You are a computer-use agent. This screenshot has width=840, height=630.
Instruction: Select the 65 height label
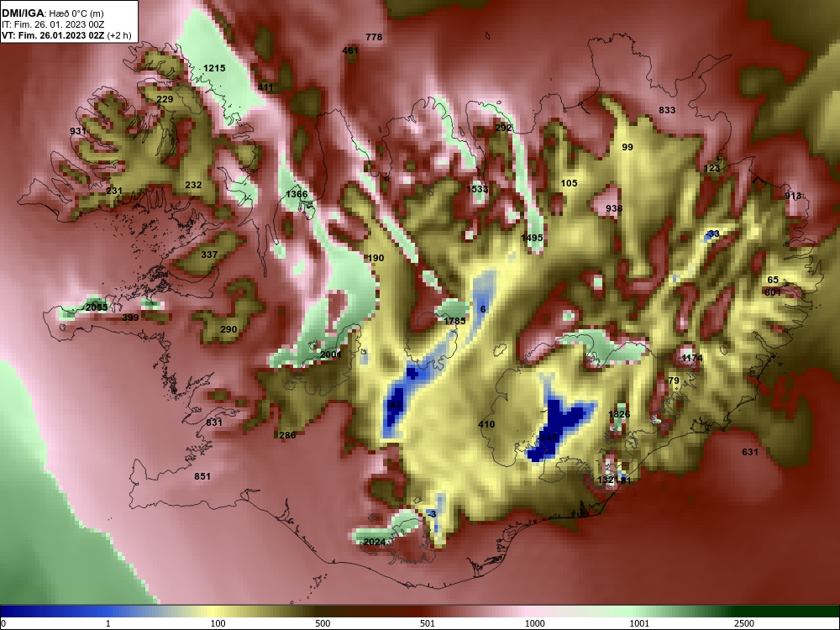click(x=773, y=281)
